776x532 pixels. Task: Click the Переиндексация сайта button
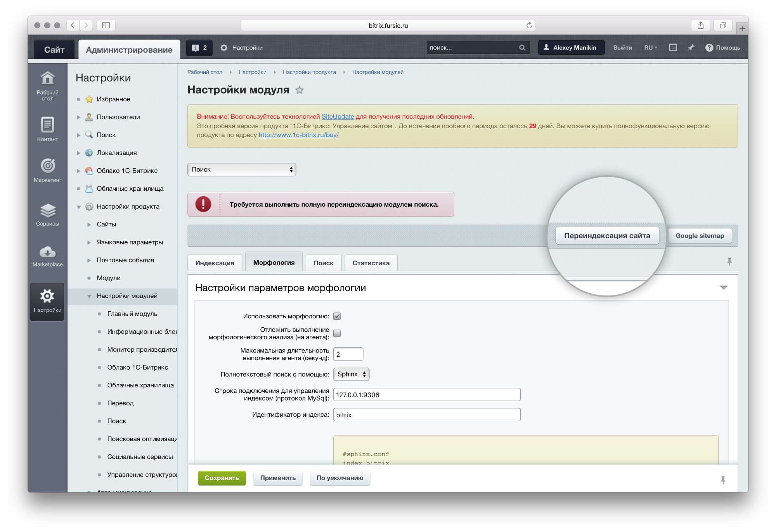pos(606,236)
